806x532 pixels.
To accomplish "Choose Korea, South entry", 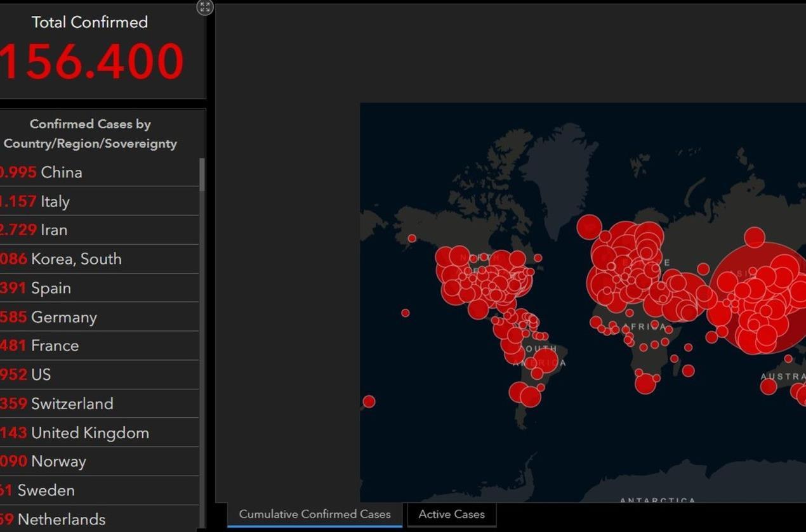I will [x=76, y=259].
